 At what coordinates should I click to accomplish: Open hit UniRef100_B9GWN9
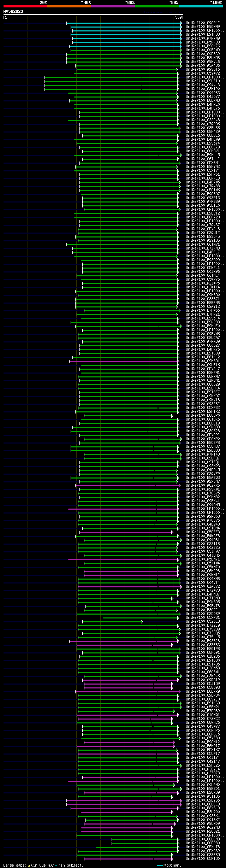click(203, 27)
